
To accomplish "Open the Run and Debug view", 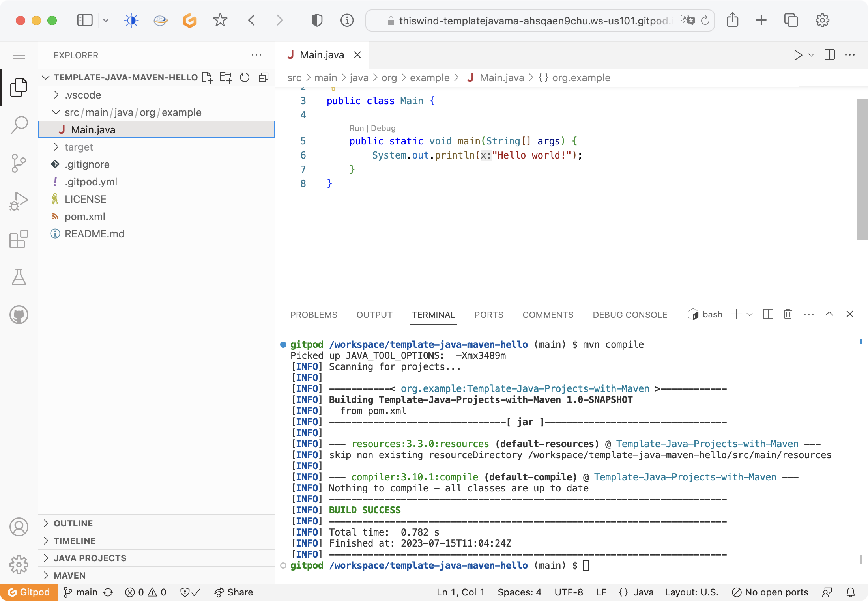I will [x=19, y=201].
